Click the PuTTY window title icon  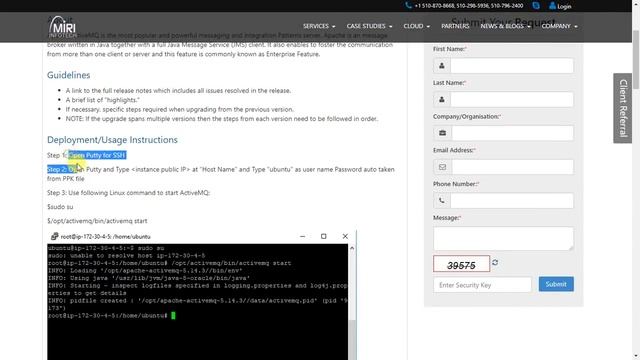point(54,236)
